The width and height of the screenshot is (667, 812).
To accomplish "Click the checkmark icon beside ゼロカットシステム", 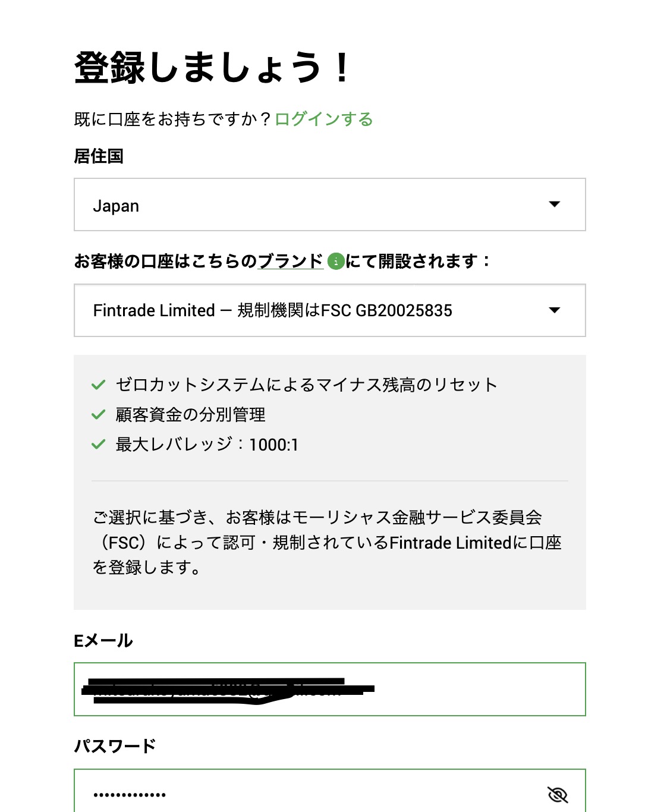I will 99,385.
